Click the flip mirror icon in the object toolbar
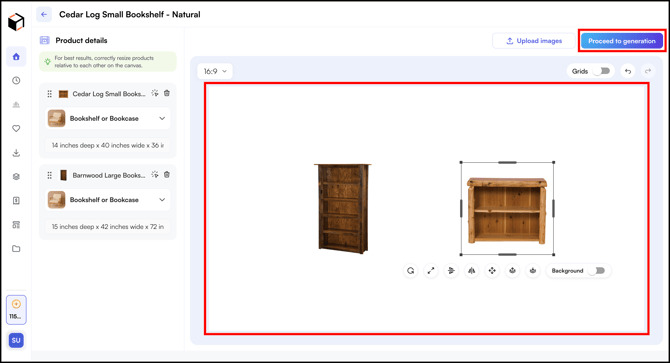Screen dimensions: 670x363 point(472,270)
